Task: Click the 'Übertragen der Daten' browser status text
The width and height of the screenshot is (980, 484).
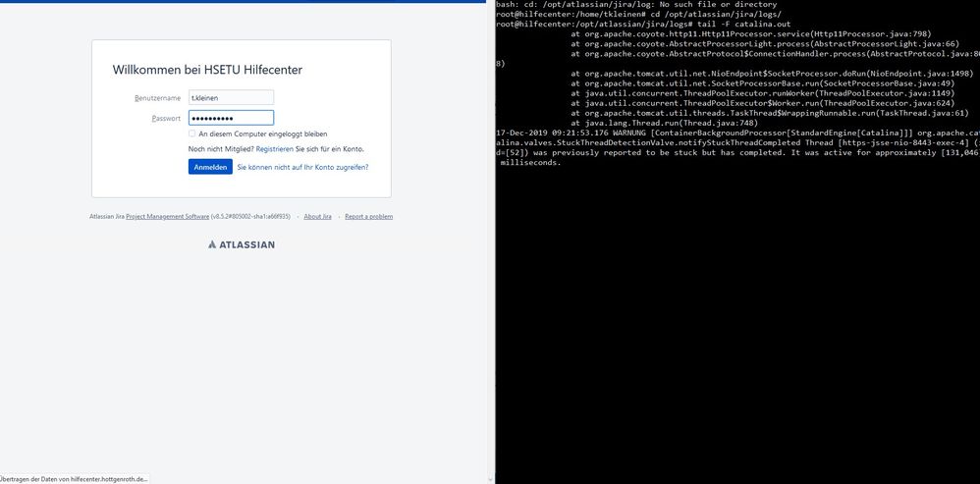Action: point(75,478)
